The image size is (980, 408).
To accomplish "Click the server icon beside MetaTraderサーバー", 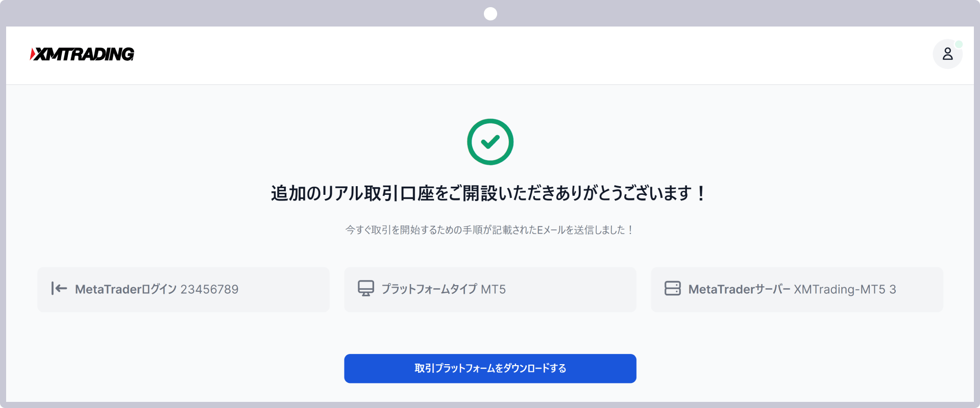I will coord(673,289).
